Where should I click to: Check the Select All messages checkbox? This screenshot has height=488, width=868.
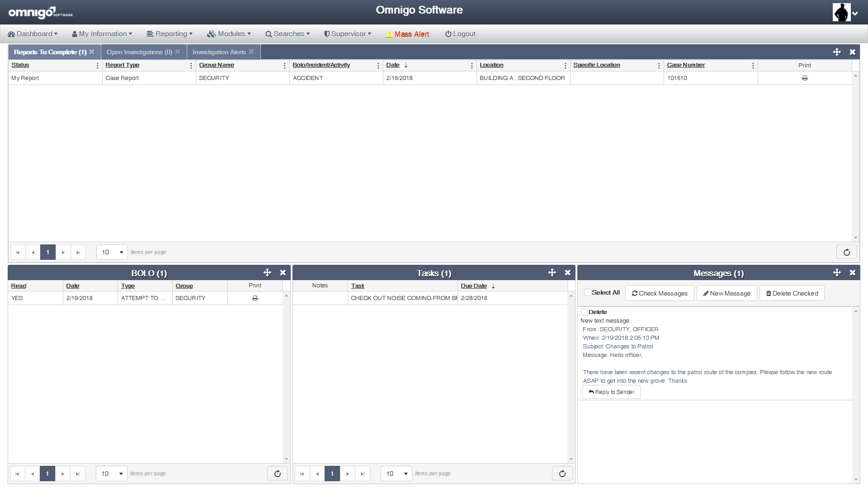point(587,292)
